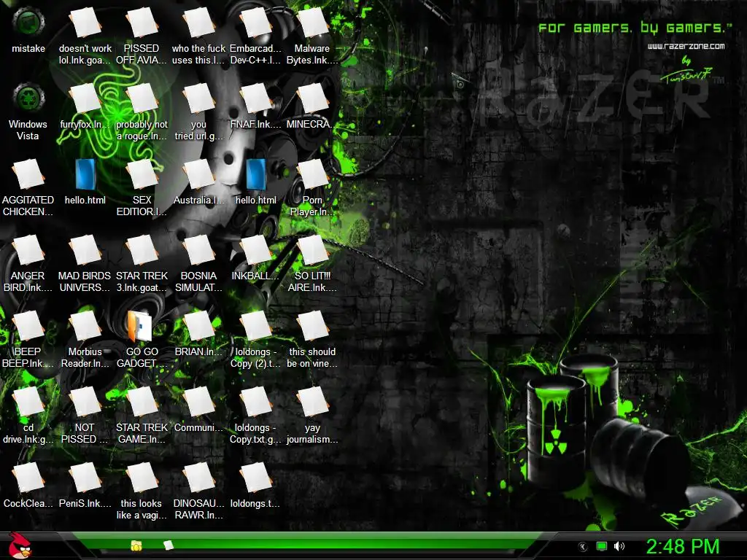Open the volume speaker tray icon
This screenshot has height=560, width=747.
click(x=619, y=546)
